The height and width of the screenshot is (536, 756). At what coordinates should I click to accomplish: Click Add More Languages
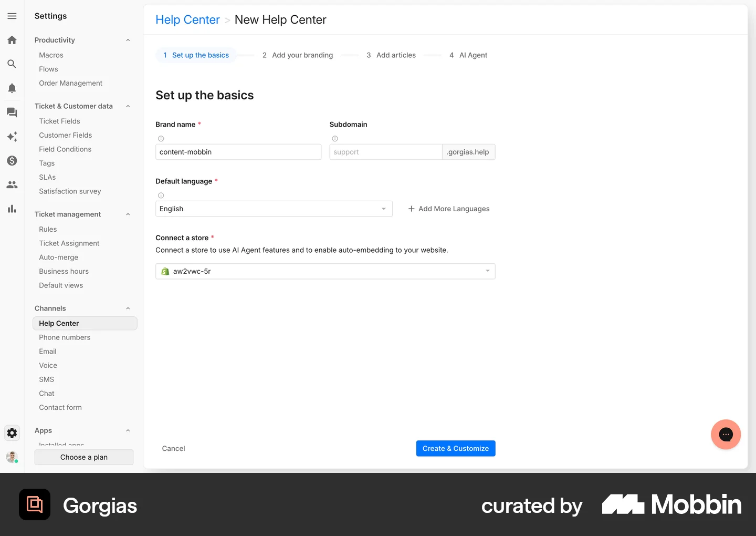[x=449, y=209]
